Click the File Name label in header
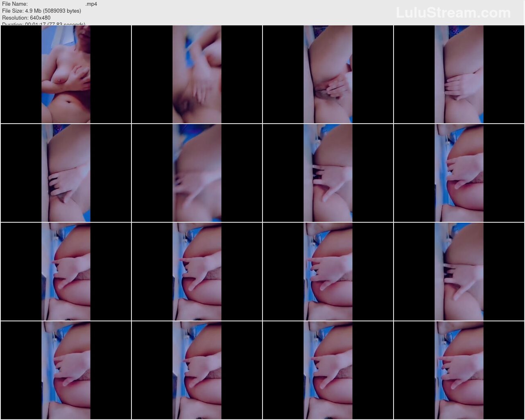This screenshot has height=420, width=525. tap(15, 4)
